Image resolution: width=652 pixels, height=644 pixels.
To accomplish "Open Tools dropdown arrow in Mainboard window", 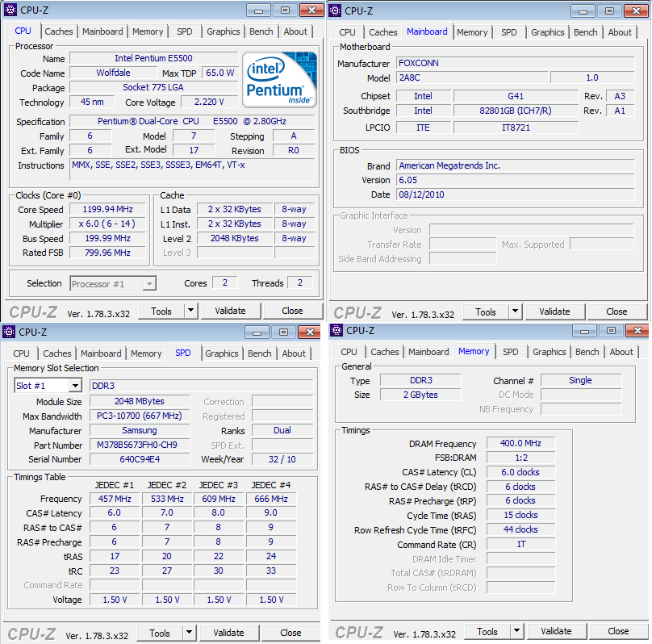I will (515, 312).
